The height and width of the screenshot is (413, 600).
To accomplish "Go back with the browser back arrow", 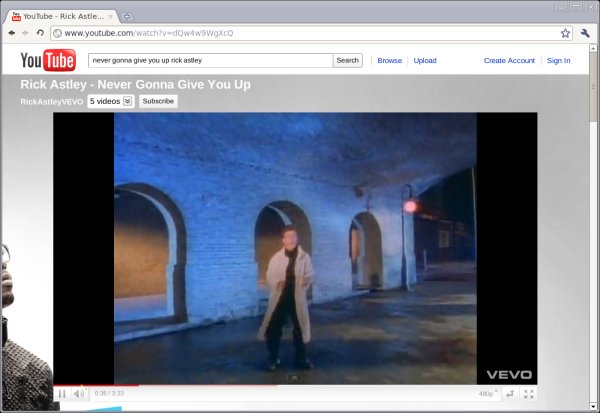I will (x=12, y=33).
